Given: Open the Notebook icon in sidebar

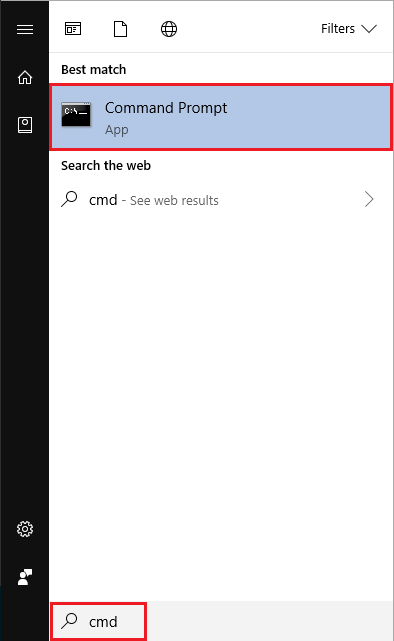Looking at the screenshot, I should tap(25, 125).
